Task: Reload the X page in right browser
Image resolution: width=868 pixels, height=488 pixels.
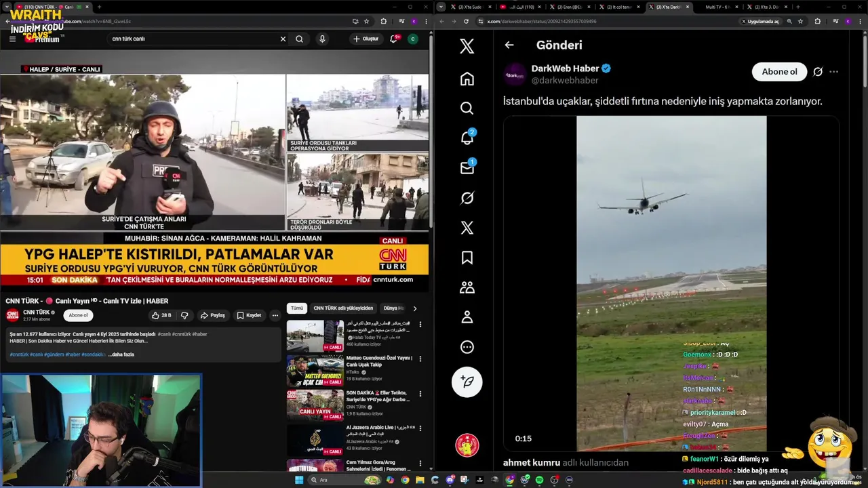Action: coord(466,22)
